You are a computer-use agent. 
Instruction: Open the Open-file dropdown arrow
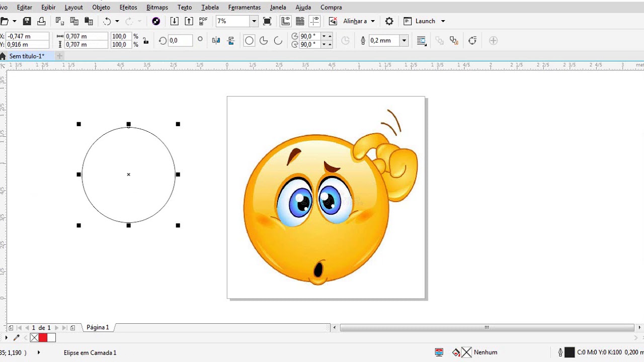[x=14, y=21]
